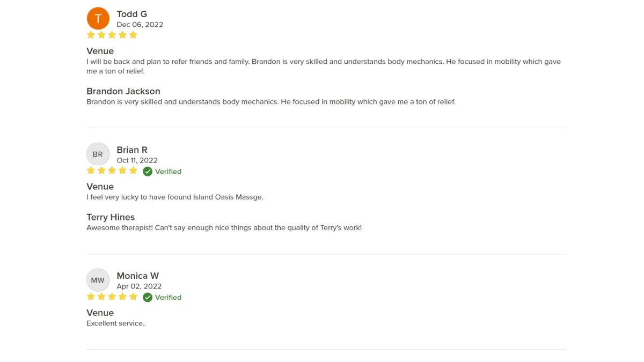Click the fifth star of Todd G's rating
The height and width of the screenshot is (362, 644).
tap(133, 35)
